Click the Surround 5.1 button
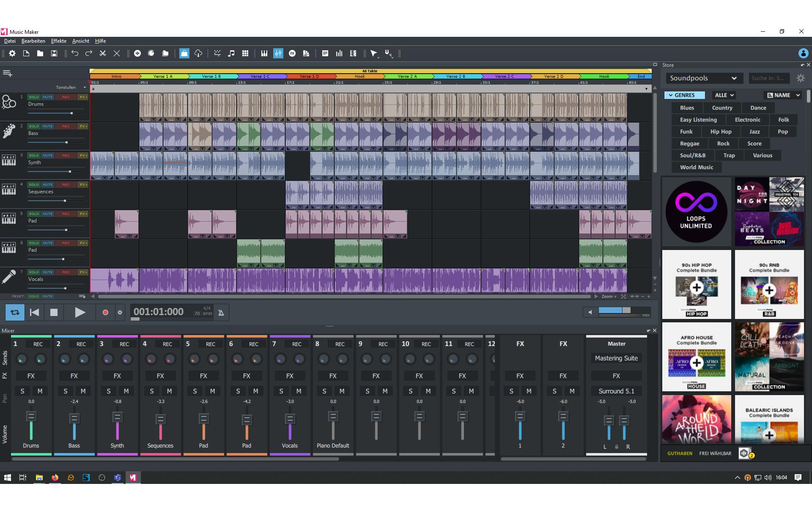 click(616, 391)
